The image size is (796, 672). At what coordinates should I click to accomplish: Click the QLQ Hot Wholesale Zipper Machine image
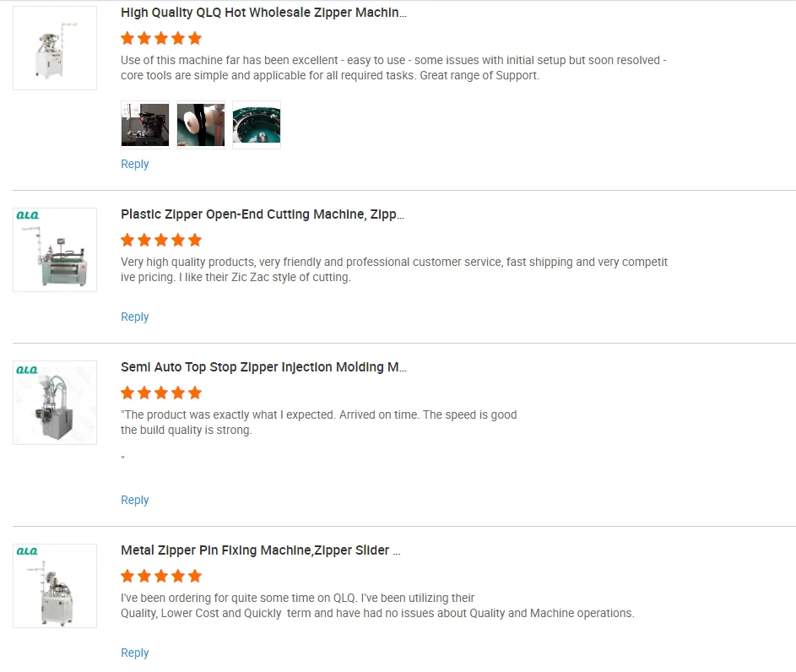(55, 48)
